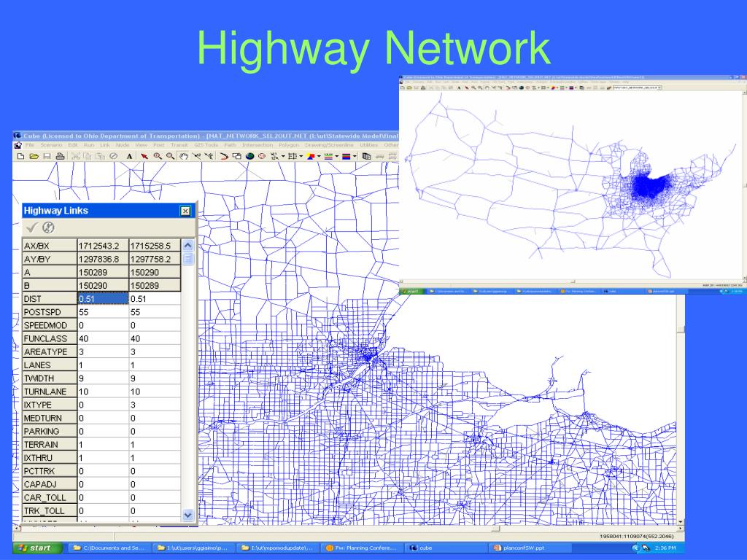Open the Intersection menu
Image resolution: width=747 pixels, height=560 pixels.
258,145
